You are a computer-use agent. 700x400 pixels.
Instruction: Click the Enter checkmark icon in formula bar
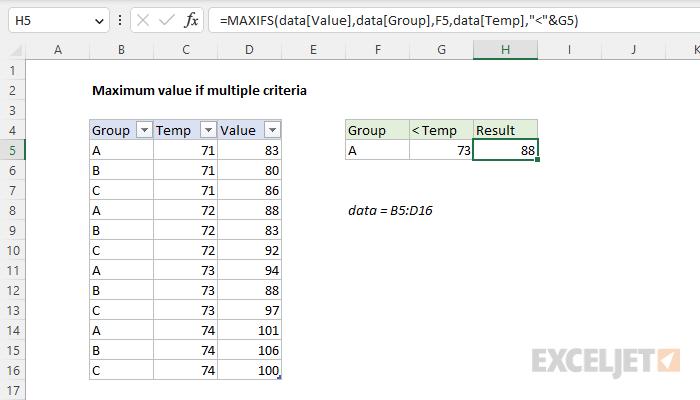tap(167, 21)
